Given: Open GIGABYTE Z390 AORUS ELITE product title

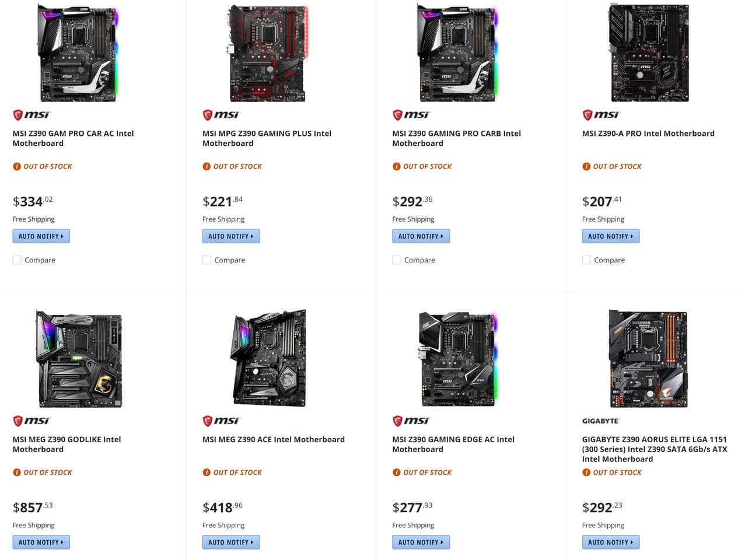Looking at the screenshot, I should point(654,449).
